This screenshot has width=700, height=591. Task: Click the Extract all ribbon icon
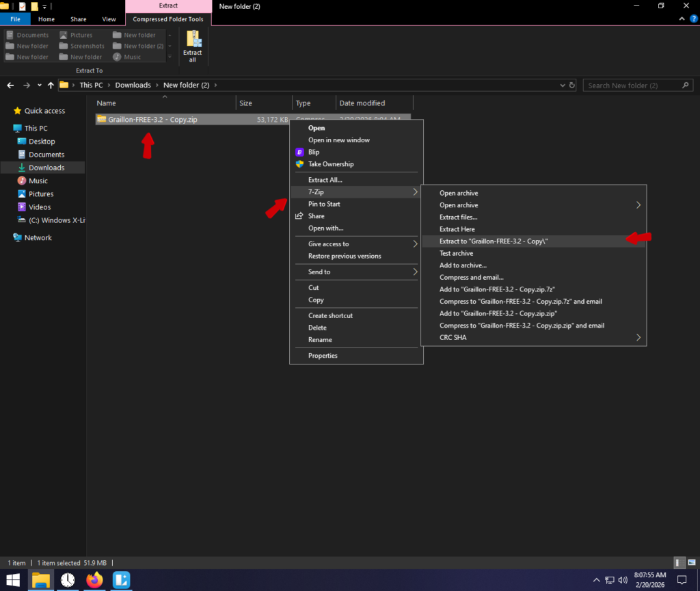[193, 47]
